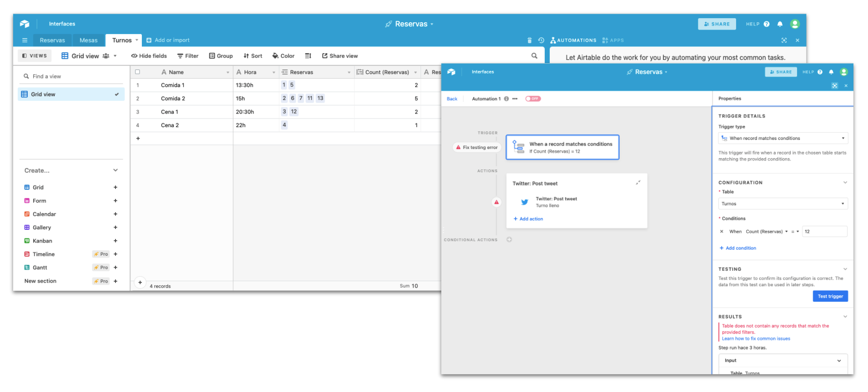Toggle the VIEWS sidebar button
The image size is (868, 392).
click(x=35, y=56)
